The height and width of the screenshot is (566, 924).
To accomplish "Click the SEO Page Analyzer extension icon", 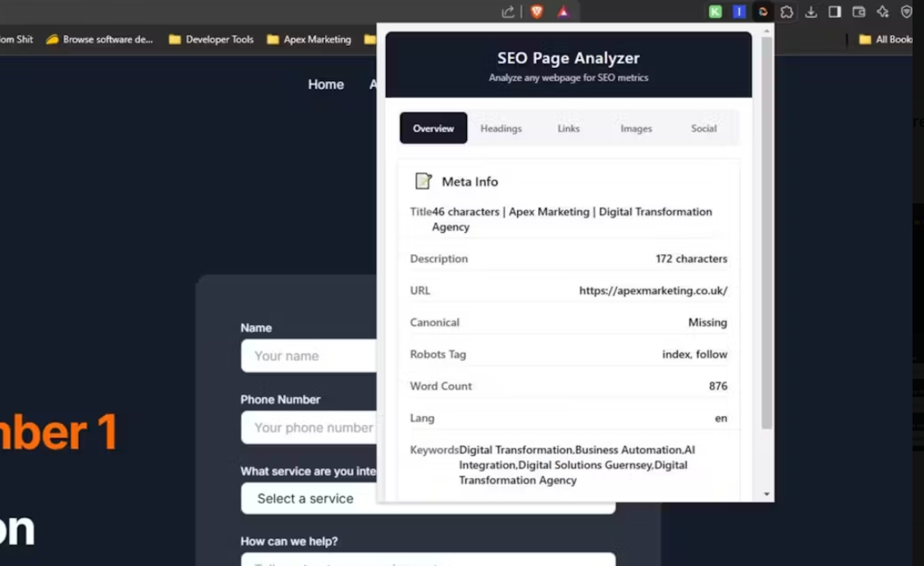I will pos(762,11).
